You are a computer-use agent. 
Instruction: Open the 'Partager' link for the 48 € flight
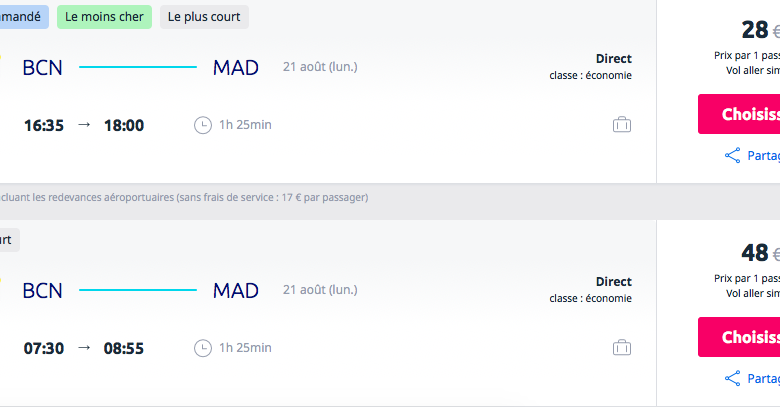[x=763, y=379]
